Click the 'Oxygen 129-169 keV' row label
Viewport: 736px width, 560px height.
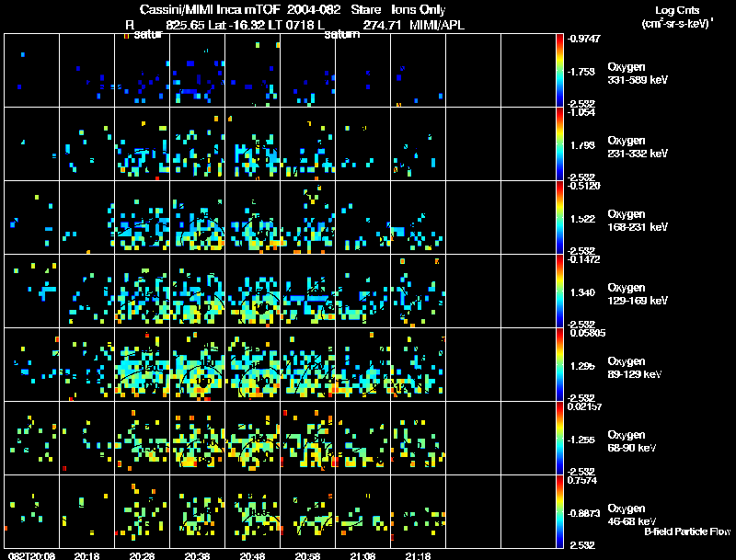pos(638,294)
